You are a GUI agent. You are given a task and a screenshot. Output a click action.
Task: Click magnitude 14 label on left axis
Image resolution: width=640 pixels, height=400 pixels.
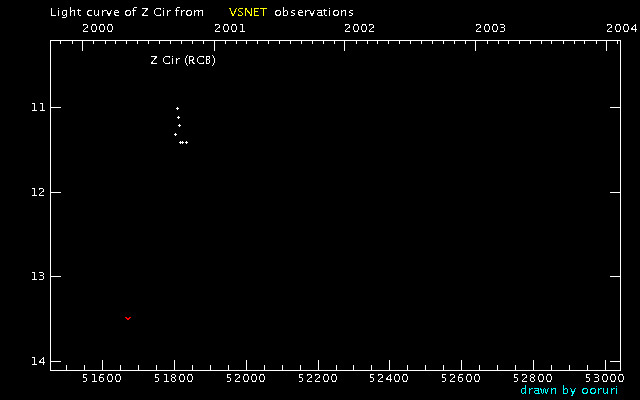tap(38, 361)
